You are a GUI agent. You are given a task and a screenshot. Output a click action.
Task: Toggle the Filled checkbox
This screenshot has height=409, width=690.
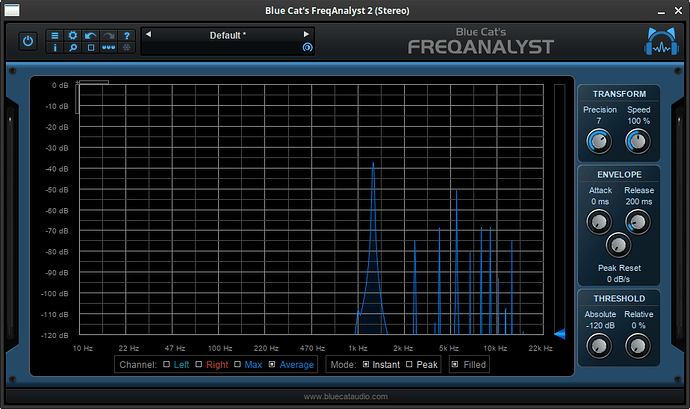(455, 364)
